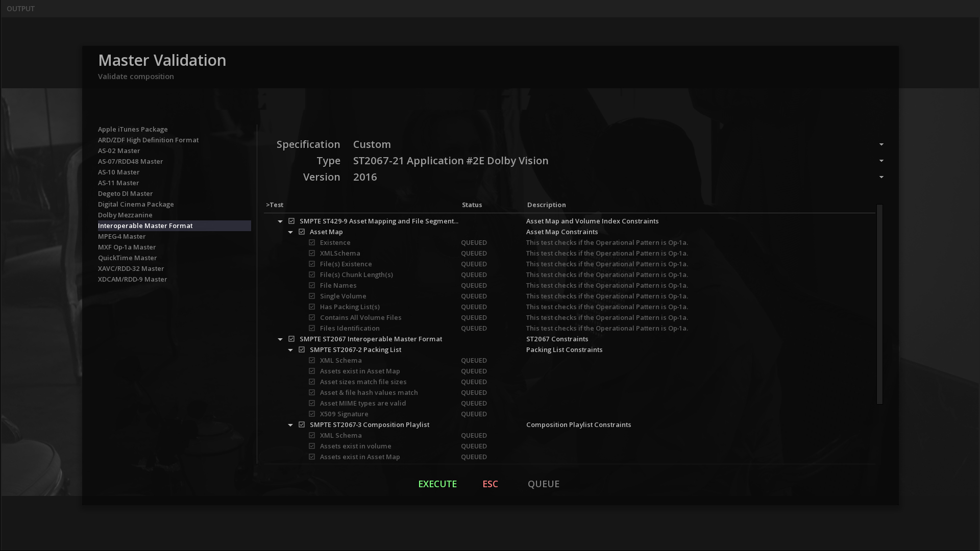Click Composition Playlist Constraints description
Screen dimensions: 980x551
(578, 424)
